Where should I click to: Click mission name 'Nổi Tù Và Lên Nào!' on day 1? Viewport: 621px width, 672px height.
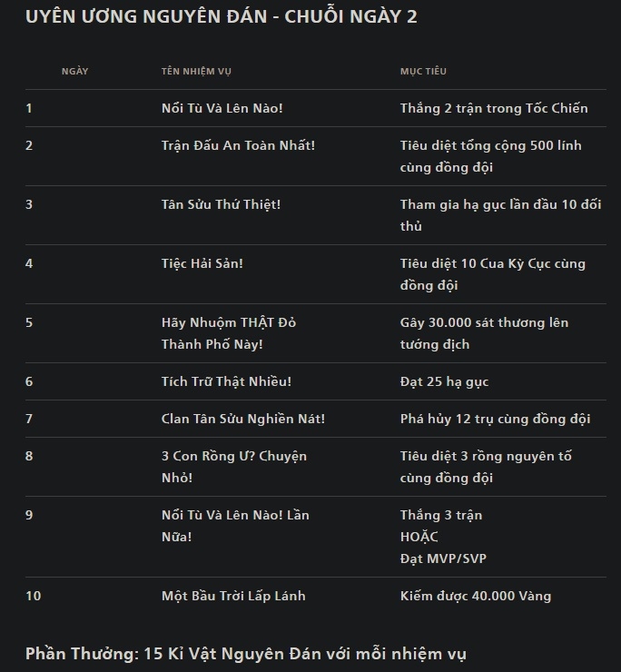pyautogui.click(x=222, y=108)
